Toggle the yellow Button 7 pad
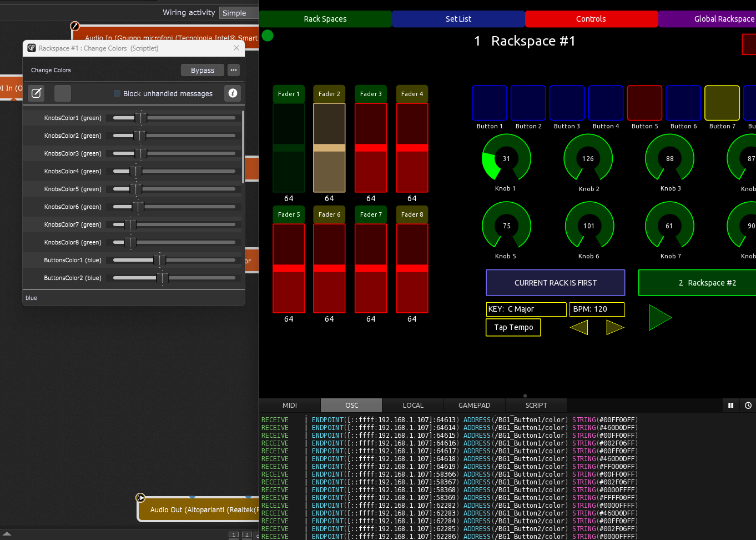Viewport: 756px width, 540px height. click(x=722, y=103)
